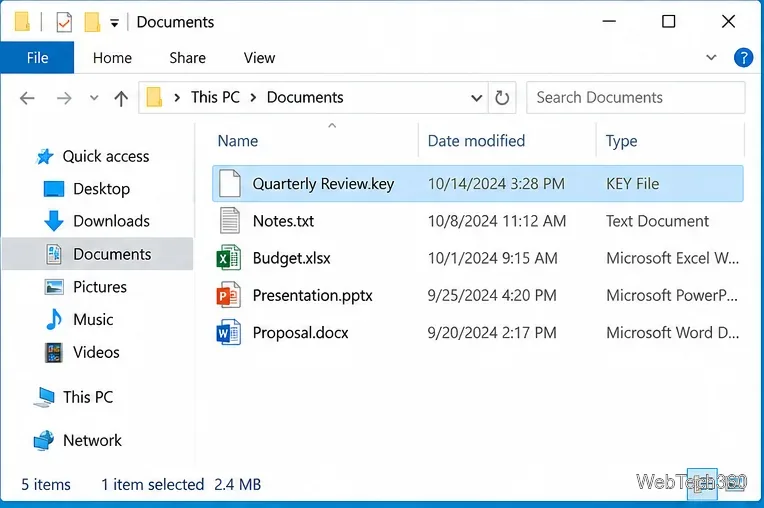Select the Notes.txt file name
The height and width of the screenshot is (508, 764).
(x=283, y=221)
